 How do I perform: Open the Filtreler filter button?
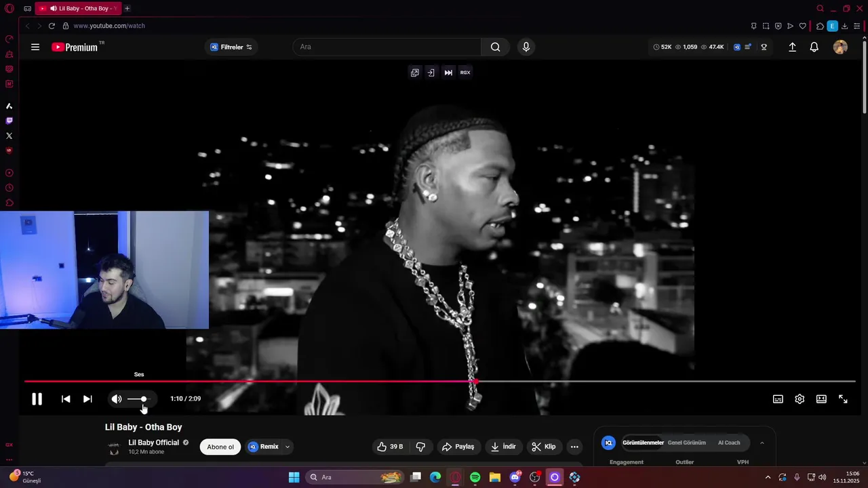[231, 47]
